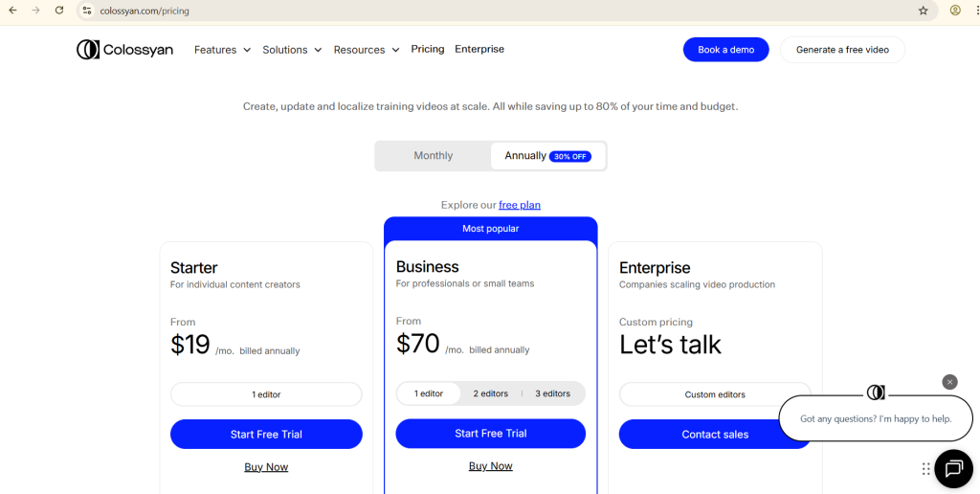Open the Enterprise nav item

(x=479, y=49)
